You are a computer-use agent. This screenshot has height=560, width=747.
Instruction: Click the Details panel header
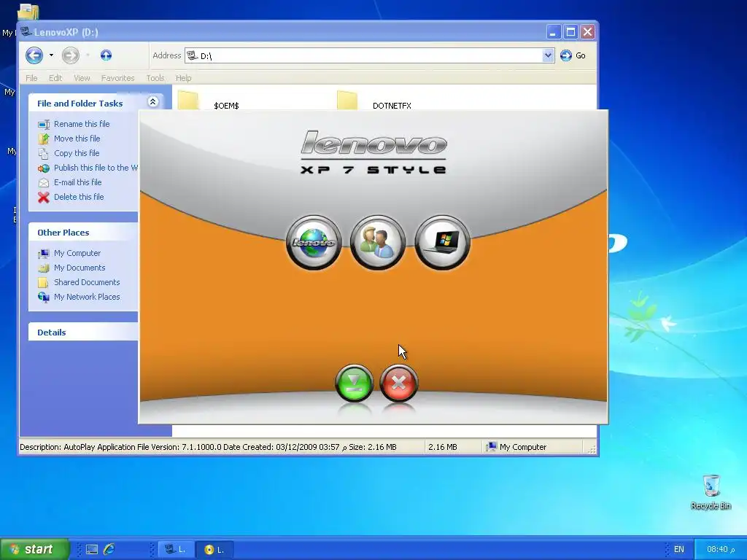click(83, 332)
